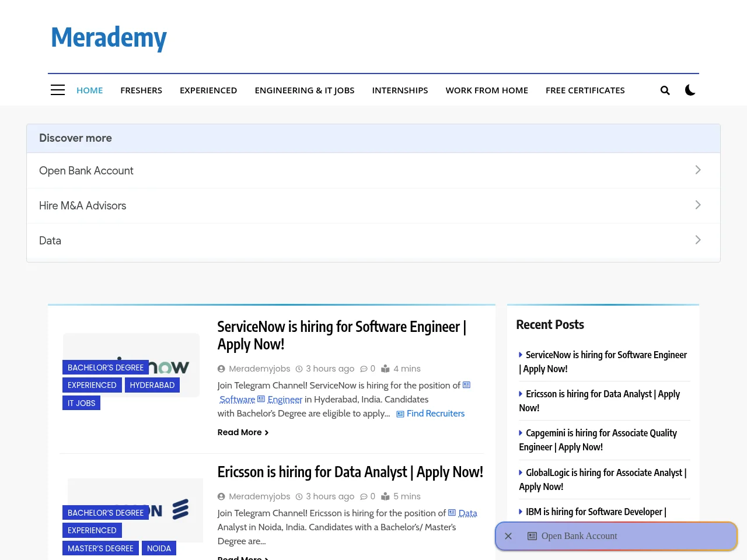Screen dimensions: 747x560
Task: Click the Open Bank Account text in Discover more
Action: point(86,171)
